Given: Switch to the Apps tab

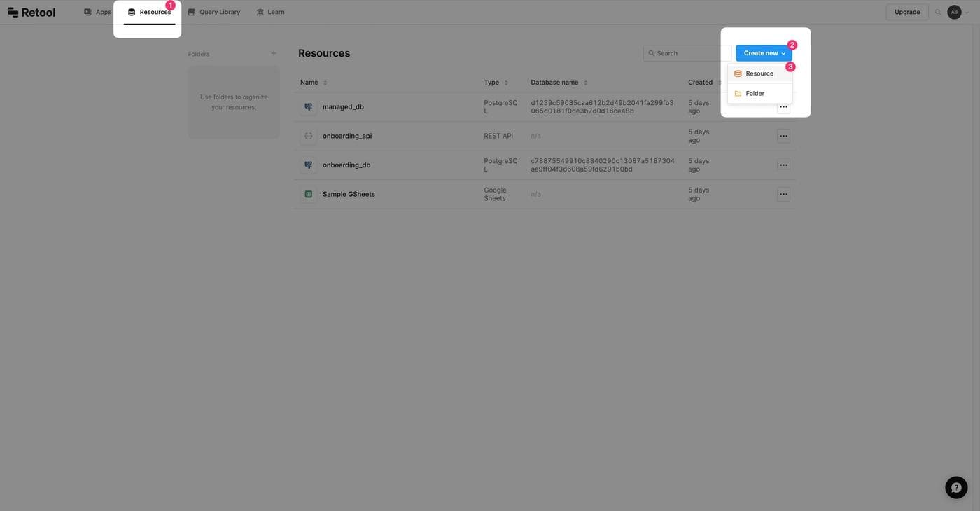Looking at the screenshot, I should pyautogui.click(x=97, y=12).
